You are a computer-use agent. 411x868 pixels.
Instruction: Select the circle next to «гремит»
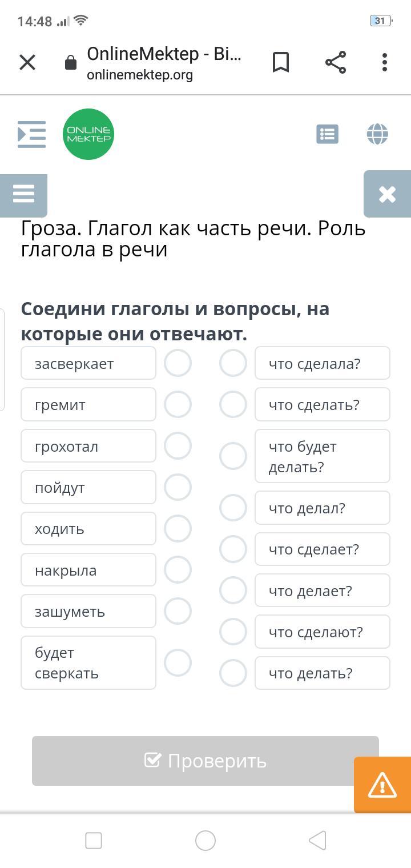coord(178,404)
